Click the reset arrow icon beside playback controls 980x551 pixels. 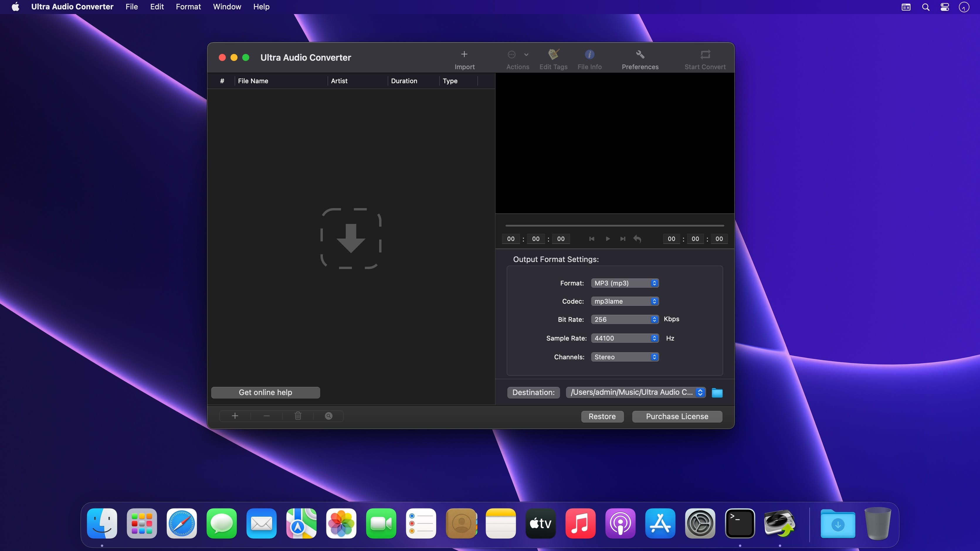(637, 239)
